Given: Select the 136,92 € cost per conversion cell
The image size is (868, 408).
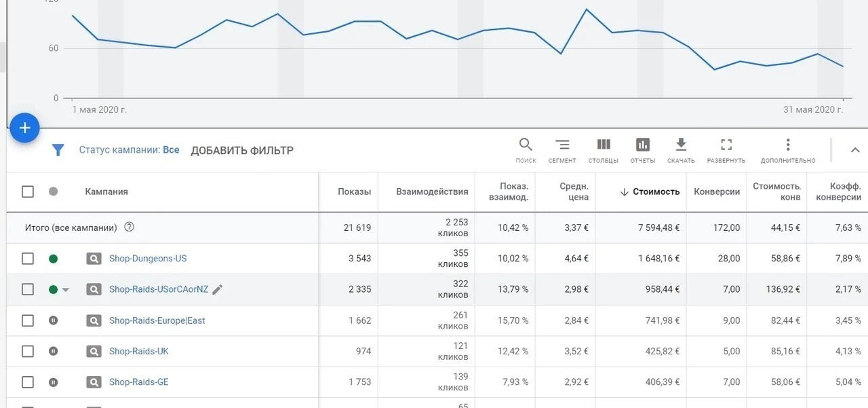Looking at the screenshot, I should click(x=783, y=289).
